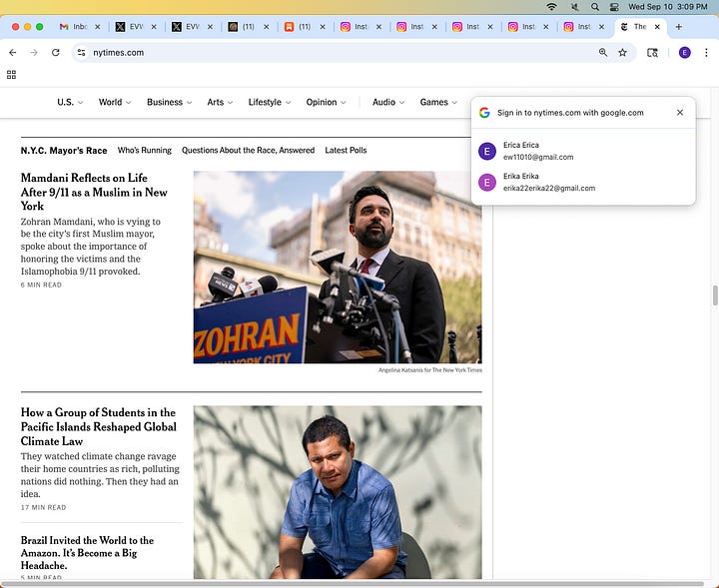The width and height of the screenshot is (719, 588).
Task: Select the orange (11) tab
Action: pos(305,27)
